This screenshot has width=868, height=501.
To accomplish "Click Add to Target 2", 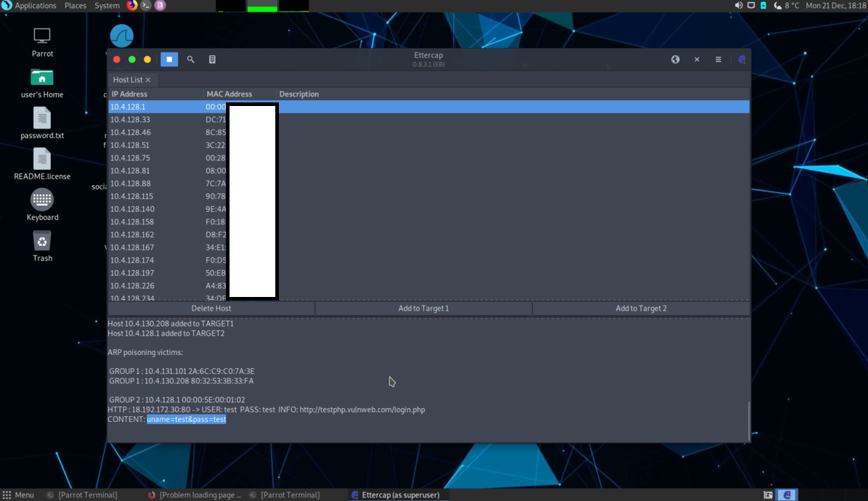I will [x=641, y=309].
